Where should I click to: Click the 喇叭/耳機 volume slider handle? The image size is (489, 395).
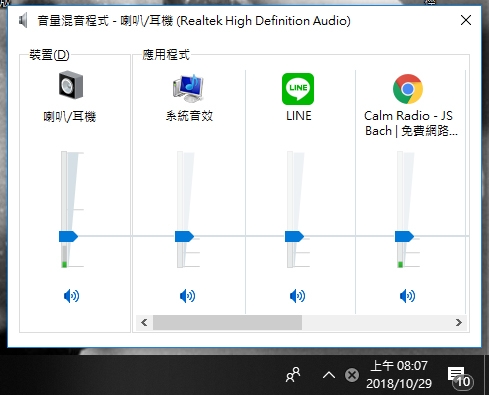pos(68,236)
